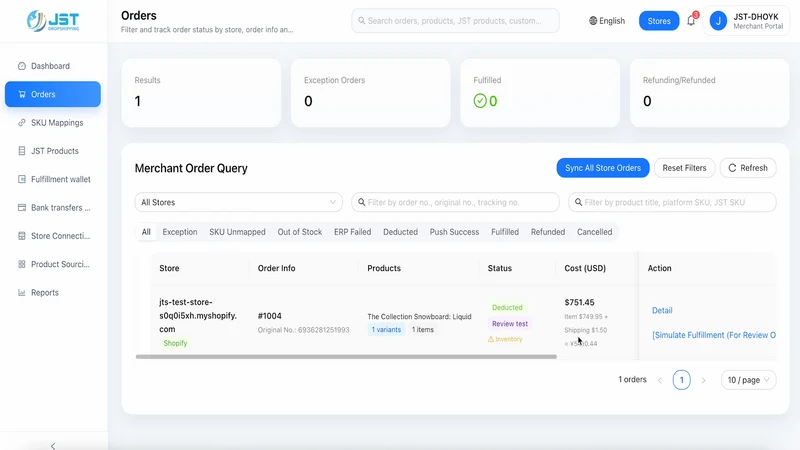Click the order filter magnifier icon

click(x=361, y=203)
